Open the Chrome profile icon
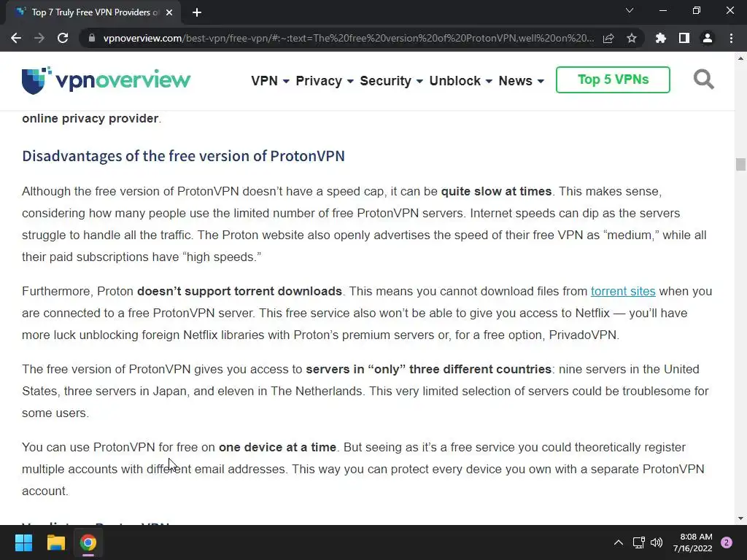This screenshot has height=560, width=747. 708,38
